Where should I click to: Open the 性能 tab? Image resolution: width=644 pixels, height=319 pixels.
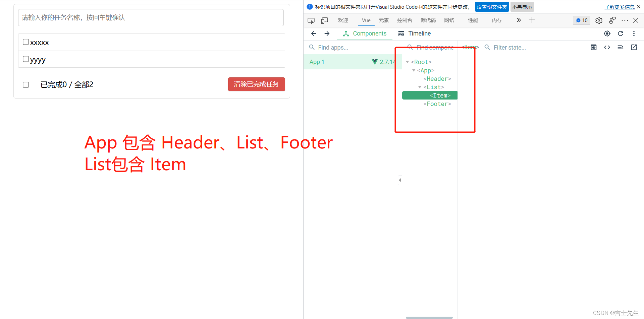click(x=473, y=20)
